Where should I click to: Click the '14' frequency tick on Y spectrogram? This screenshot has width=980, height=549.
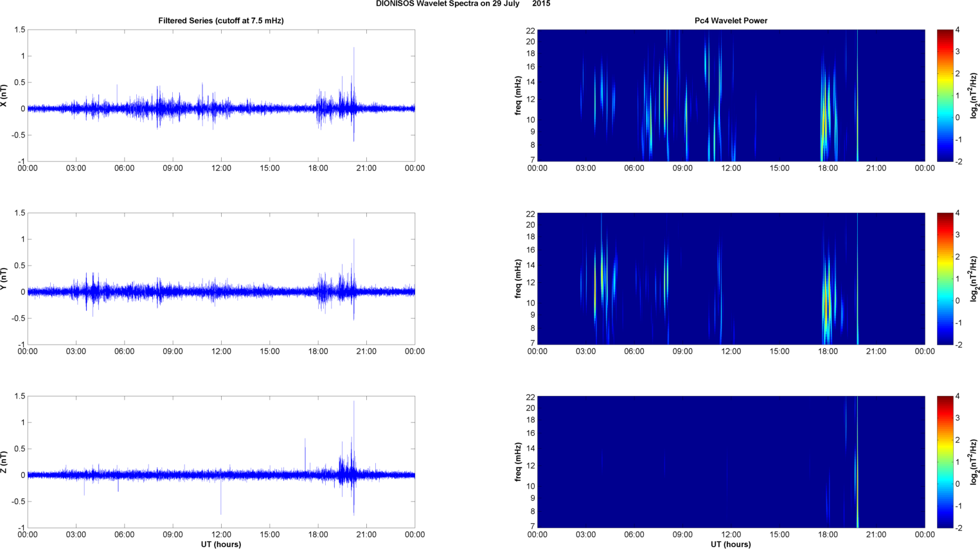[531, 265]
